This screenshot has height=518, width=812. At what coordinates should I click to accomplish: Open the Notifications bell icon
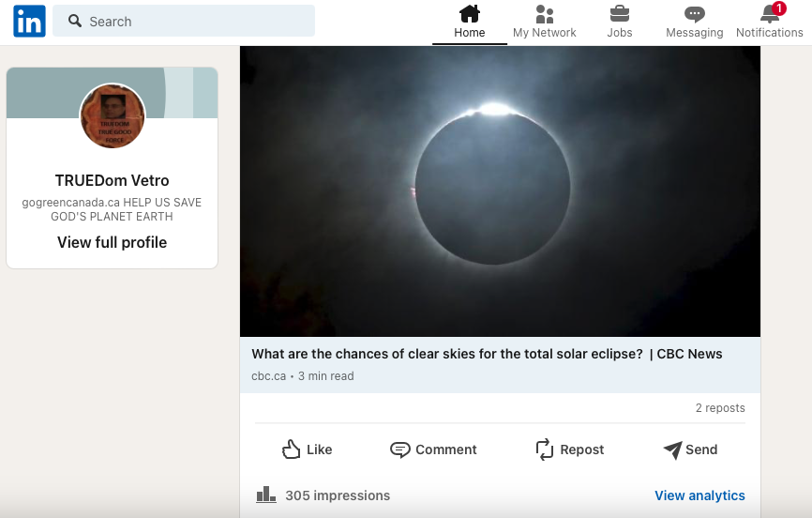coord(770,14)
